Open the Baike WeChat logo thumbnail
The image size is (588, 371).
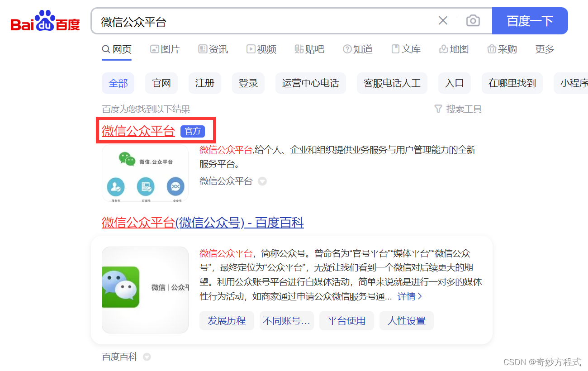145,290
